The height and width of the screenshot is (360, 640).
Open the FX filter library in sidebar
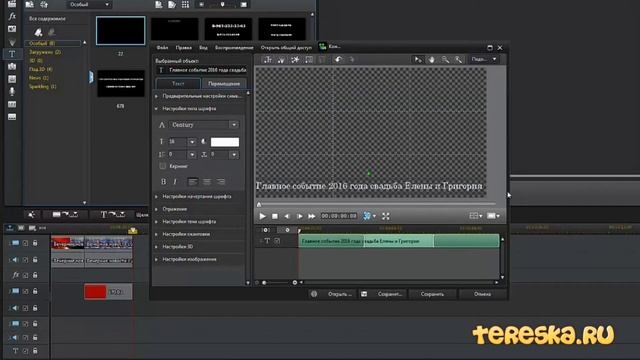[x=12, y=16]
